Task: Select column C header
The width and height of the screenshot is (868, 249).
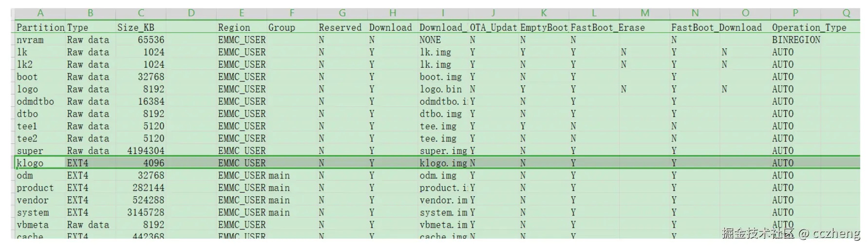Action: pos(141,13)
